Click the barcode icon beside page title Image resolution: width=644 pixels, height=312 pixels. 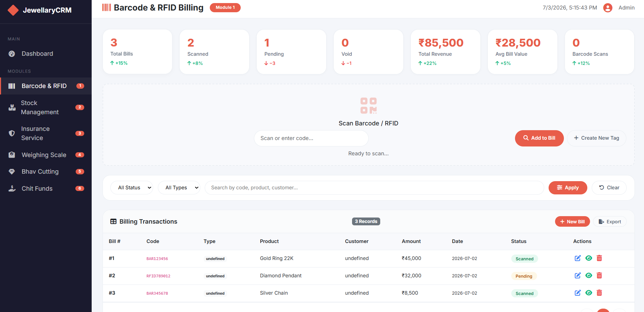[x=107, y=7]
